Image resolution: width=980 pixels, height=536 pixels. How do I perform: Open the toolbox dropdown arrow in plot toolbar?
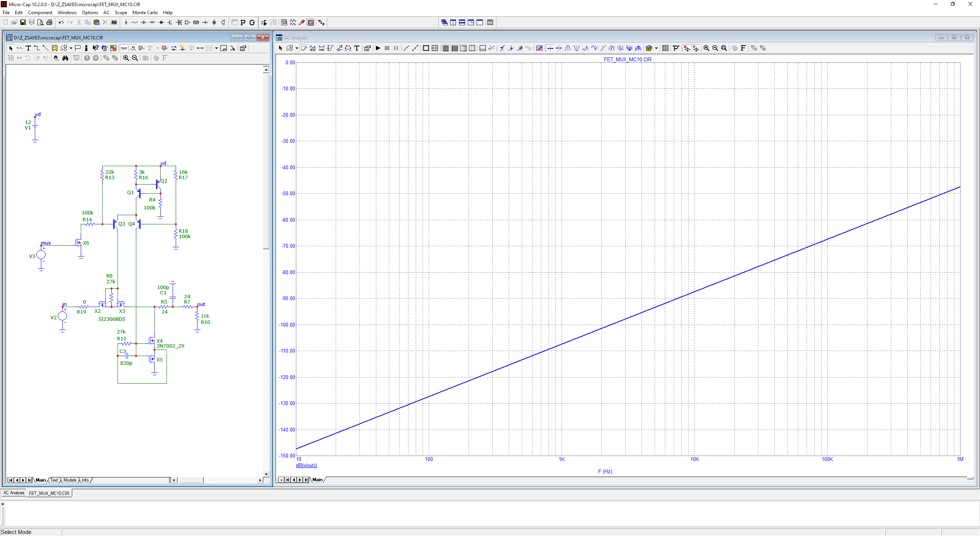[x=656, y=48]
